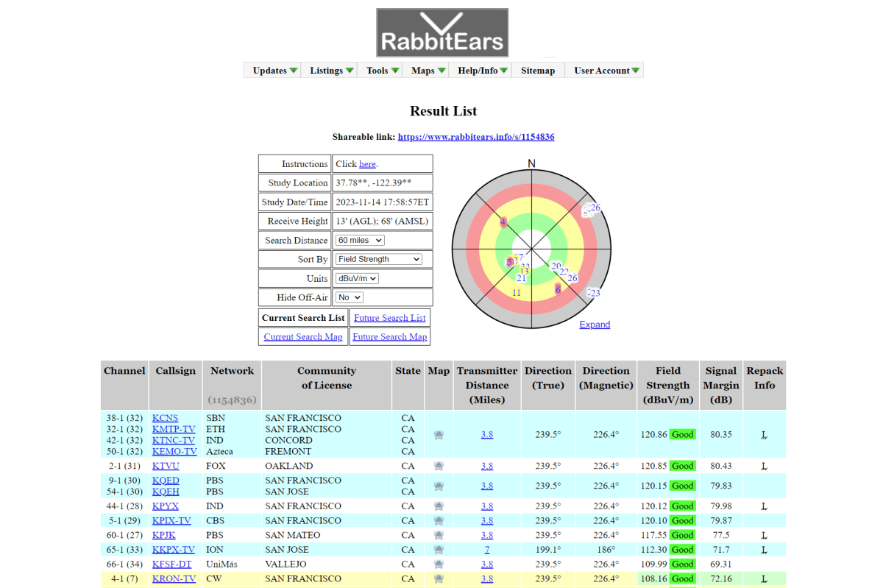Switch to Future Search List
Screen dimensions: 883x588
pos(389,318)
